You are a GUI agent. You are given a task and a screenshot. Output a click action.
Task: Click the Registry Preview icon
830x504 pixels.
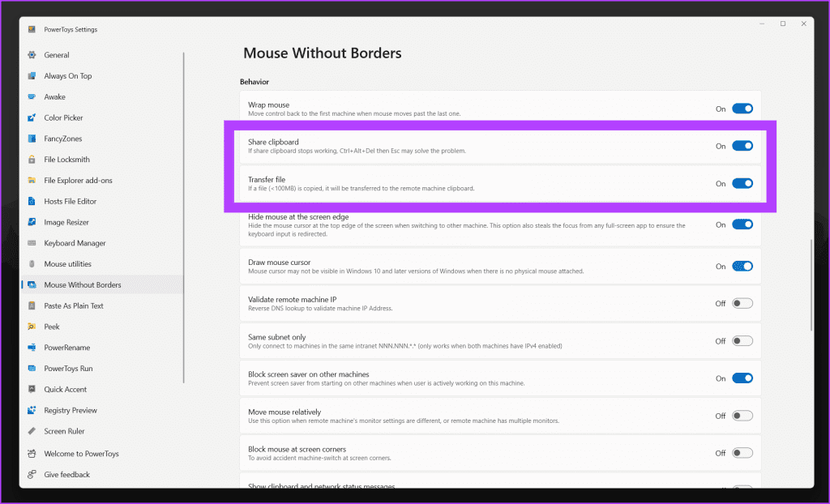32,410
